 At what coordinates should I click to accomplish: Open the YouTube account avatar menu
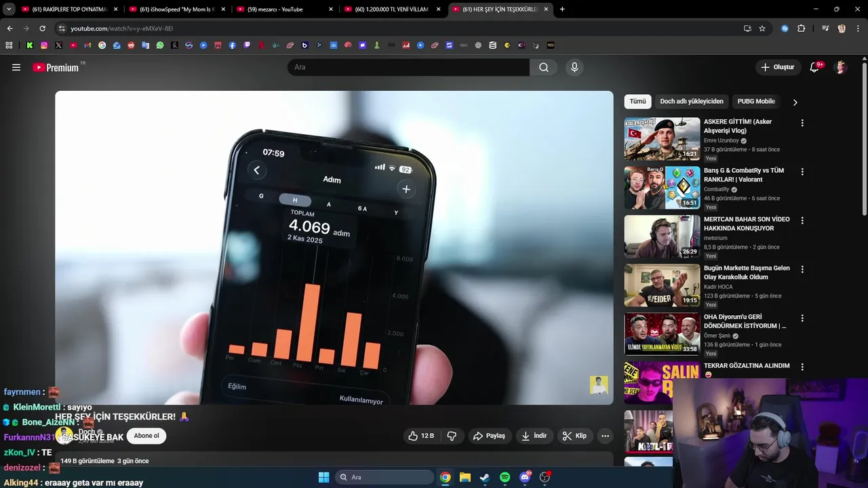coord(841,67)
